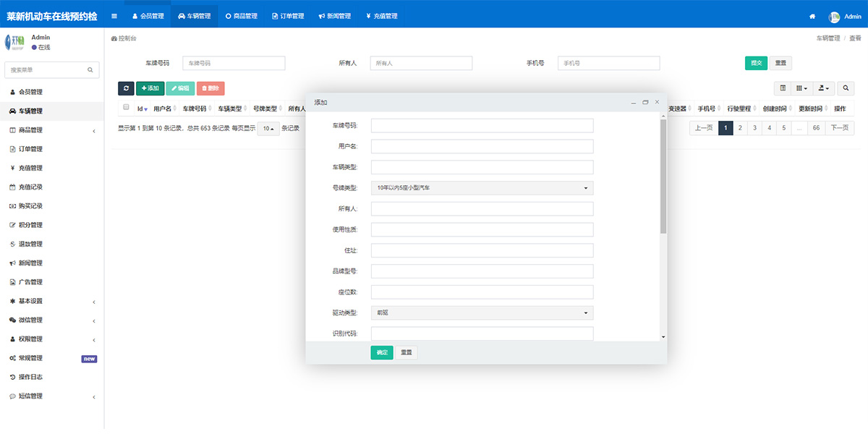
Task: Click the dialog vertical scrollbar thumb
Action: pos(663,176)
